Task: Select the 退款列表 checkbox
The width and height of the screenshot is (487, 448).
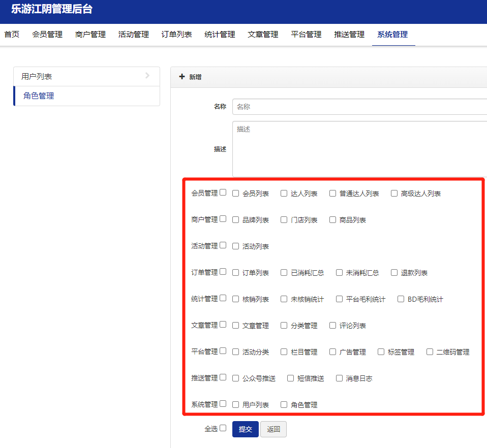Action: pos(394,272)
